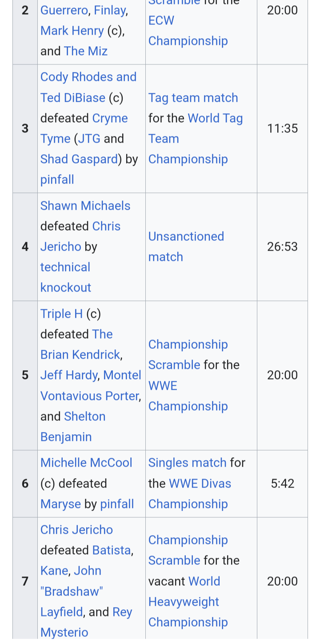The image size is (320, 644).
Task: Open the WWE Championship link in row 5
Action: 188,396
